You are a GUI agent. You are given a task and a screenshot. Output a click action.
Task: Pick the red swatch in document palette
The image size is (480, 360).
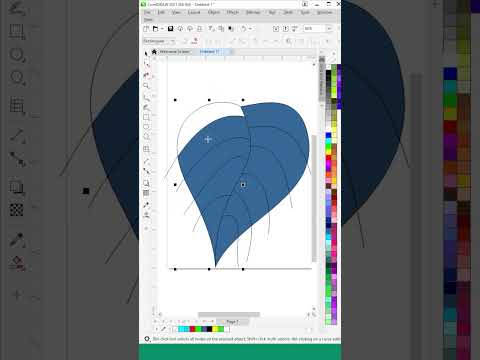coord(192,329)
